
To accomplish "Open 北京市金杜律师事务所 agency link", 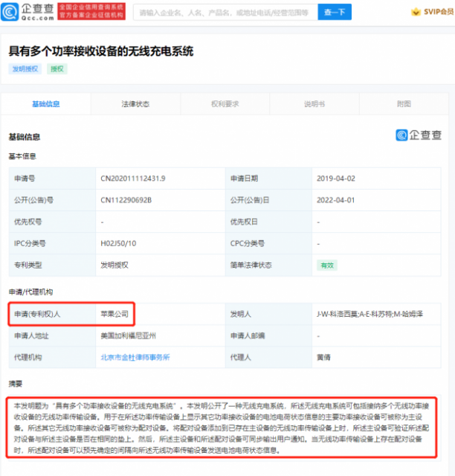I will point(135,357).
